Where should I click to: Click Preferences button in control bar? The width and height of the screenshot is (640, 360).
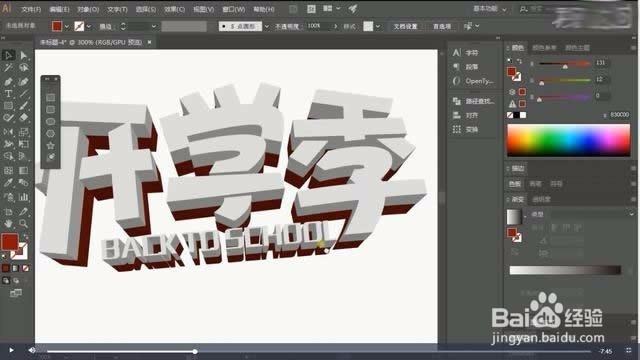[442, 27]
